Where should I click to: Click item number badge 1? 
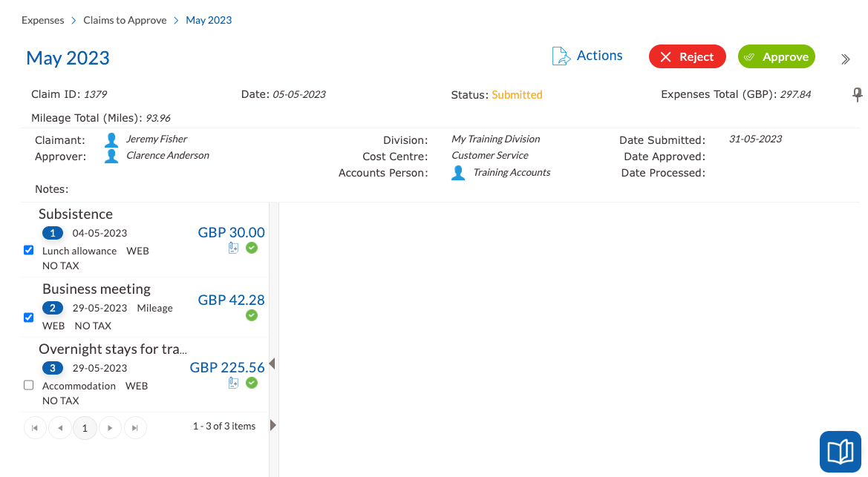pyautogui.click(x=53, y=233)
